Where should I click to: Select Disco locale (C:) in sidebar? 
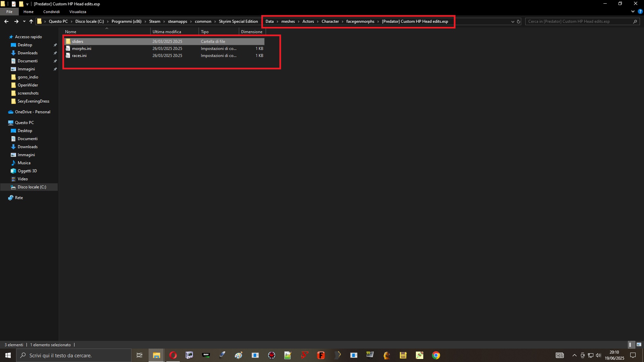pos(32,187)
